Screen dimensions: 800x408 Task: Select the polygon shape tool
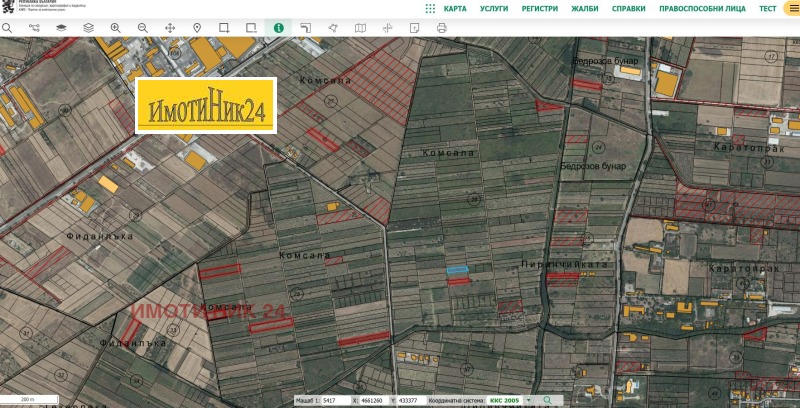pos(333,28)
